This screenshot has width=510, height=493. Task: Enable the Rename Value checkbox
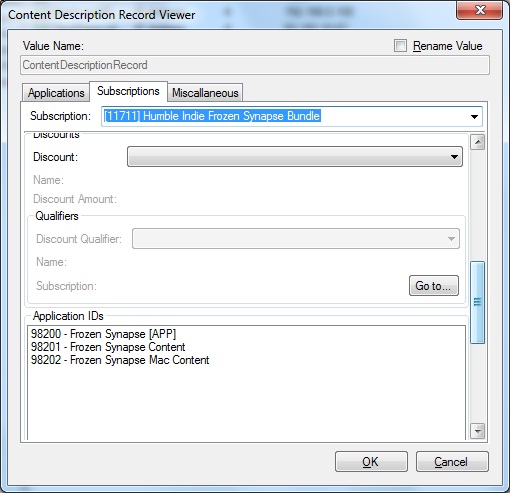tap(400, 46)
